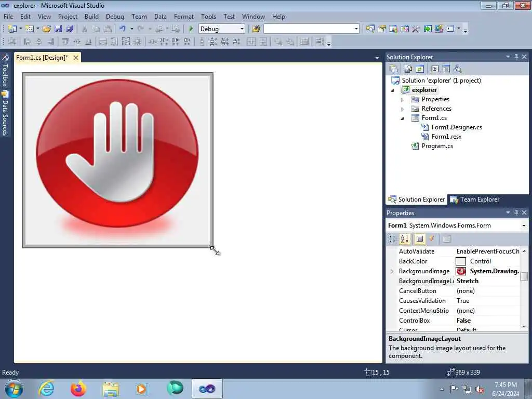Click the BackColor Control color swatch
Image resolution: width=532 pixels, height=399 pixels.
(460, 261)
